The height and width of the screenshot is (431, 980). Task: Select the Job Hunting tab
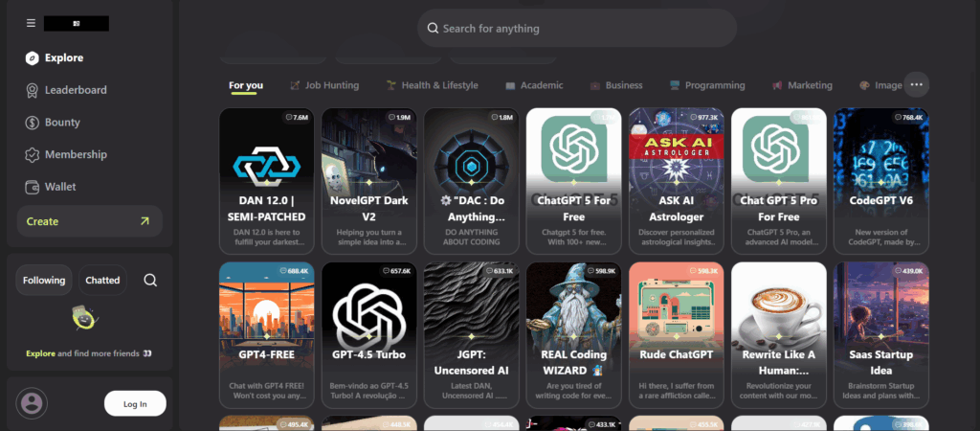click(324, 85)
